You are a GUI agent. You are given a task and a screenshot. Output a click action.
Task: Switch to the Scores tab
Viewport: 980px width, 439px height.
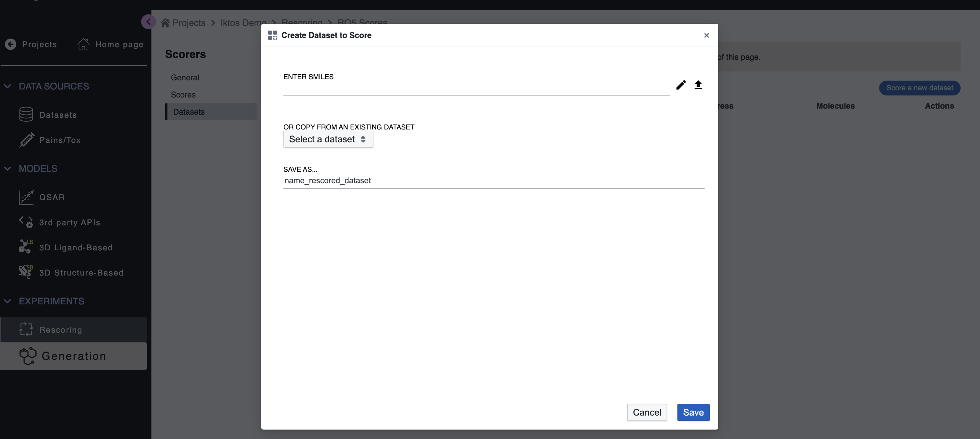click(183, 94)
